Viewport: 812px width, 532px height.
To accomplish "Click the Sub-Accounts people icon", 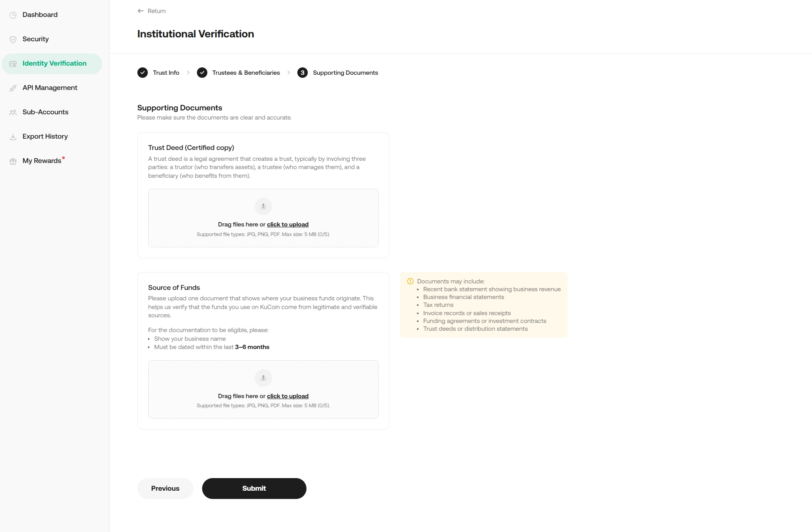I will pos(13,112).
